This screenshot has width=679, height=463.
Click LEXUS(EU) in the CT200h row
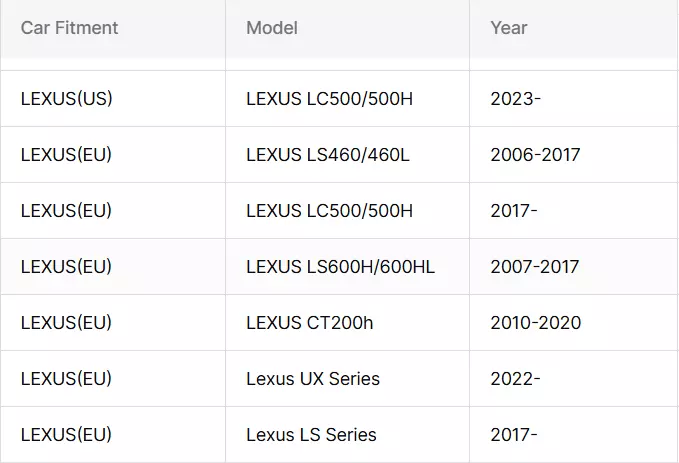66,323
